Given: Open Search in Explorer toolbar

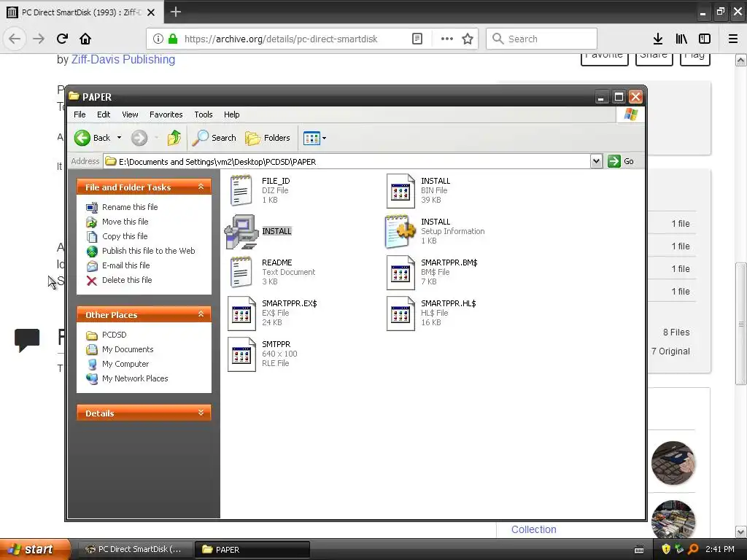Looking at the screenshot, I should [214, 138].
